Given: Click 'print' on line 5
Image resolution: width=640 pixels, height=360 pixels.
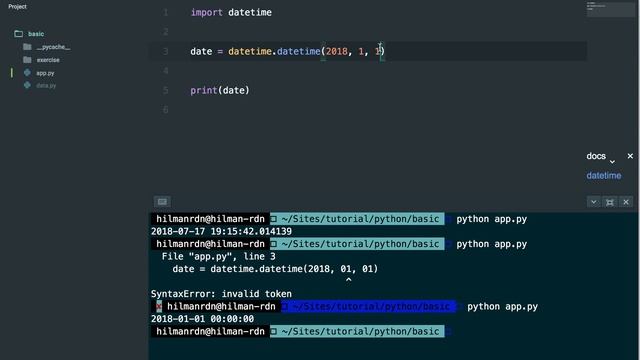Looking at the screenshot, I should pos(204,90).
